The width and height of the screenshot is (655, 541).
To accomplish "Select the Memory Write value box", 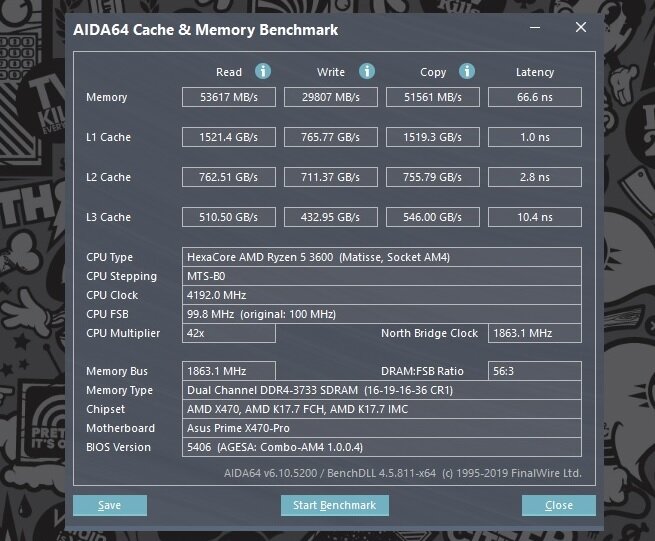I will point(331,97).
